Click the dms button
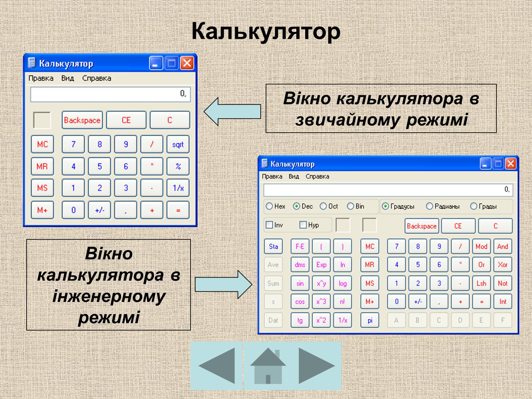532x399 pixels. pyautogui.click(x=300, y=265)
